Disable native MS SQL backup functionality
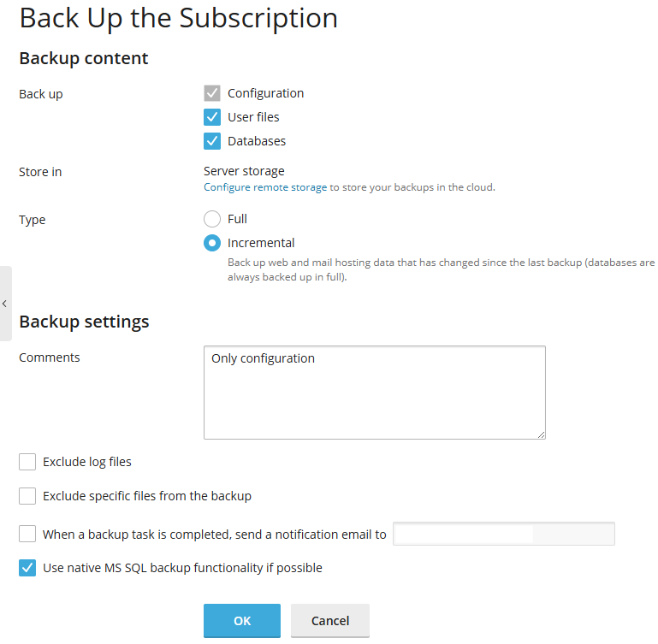The height and width of the screenshot is (644, 658). (x=27, y=568)
